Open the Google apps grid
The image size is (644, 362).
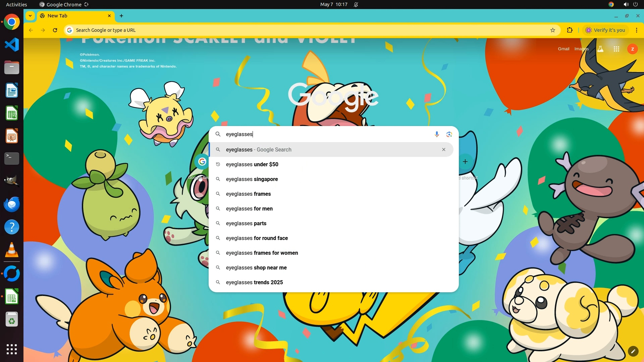click(x=616, y=49)
